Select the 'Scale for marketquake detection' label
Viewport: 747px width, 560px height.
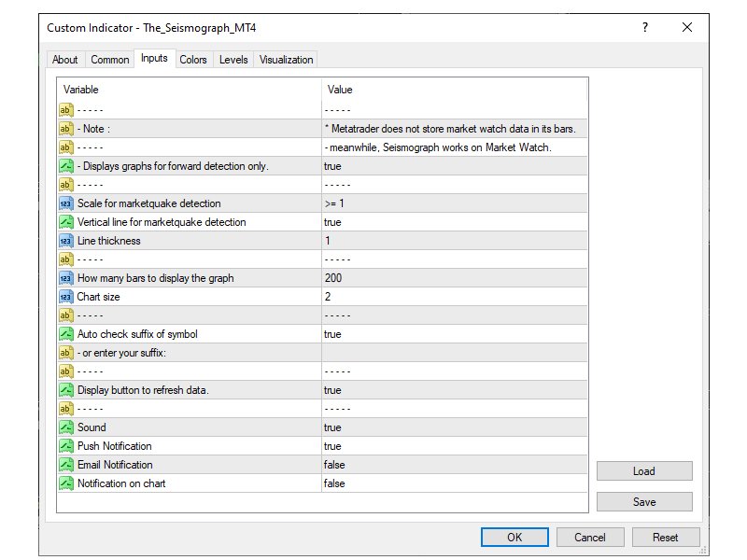(149, 203)
